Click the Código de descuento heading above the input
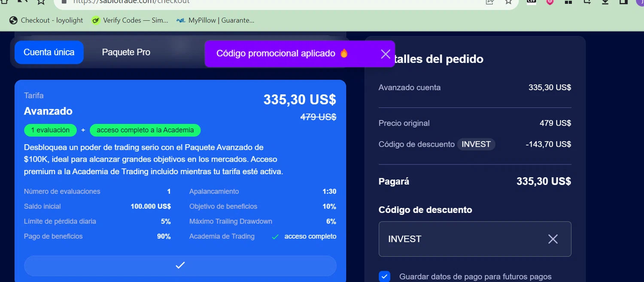This screenshot has height=282, width=644. click(x=425, y=210)
